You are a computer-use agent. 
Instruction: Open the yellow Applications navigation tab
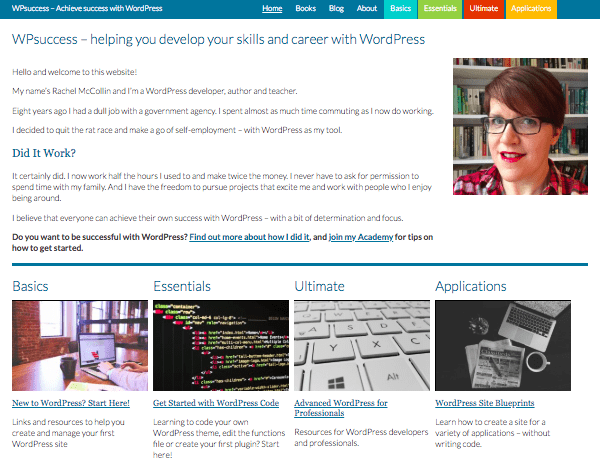531,9
